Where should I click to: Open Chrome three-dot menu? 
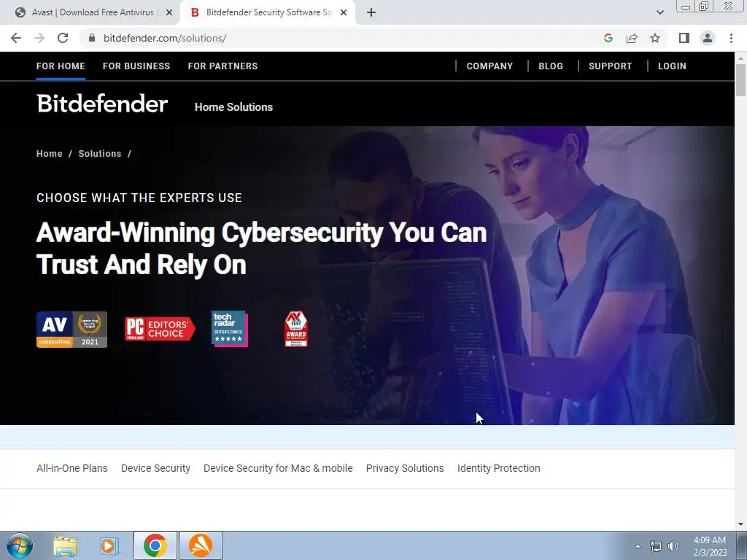coord(731,38)
